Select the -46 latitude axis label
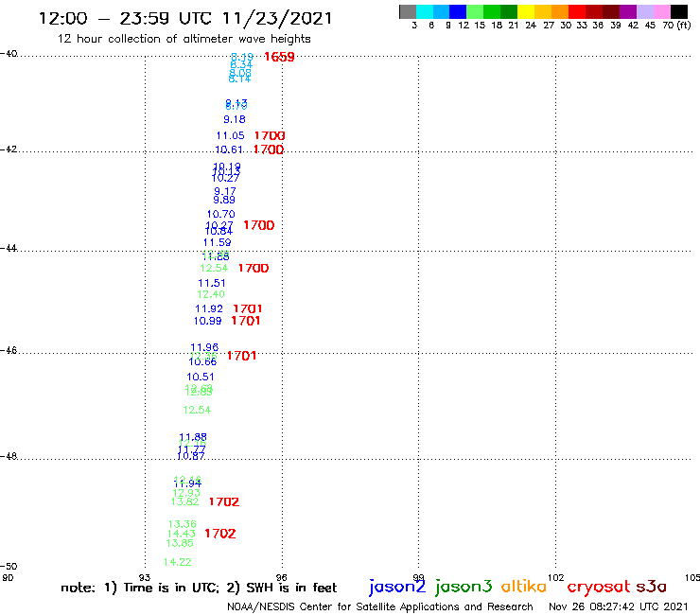Screen dimensions: 700x615 (x=9, y=350)
